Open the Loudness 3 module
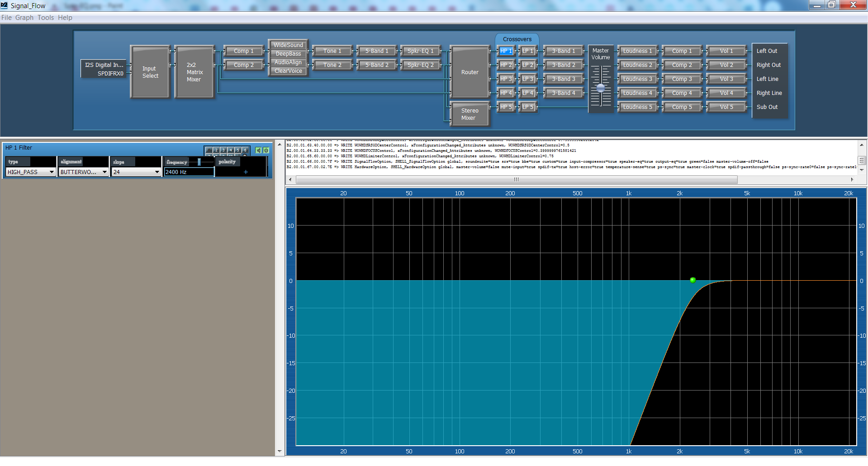Image resolution: width=868 pixels, height=466 pixels. pyautogui.click(x=637, y=79)
